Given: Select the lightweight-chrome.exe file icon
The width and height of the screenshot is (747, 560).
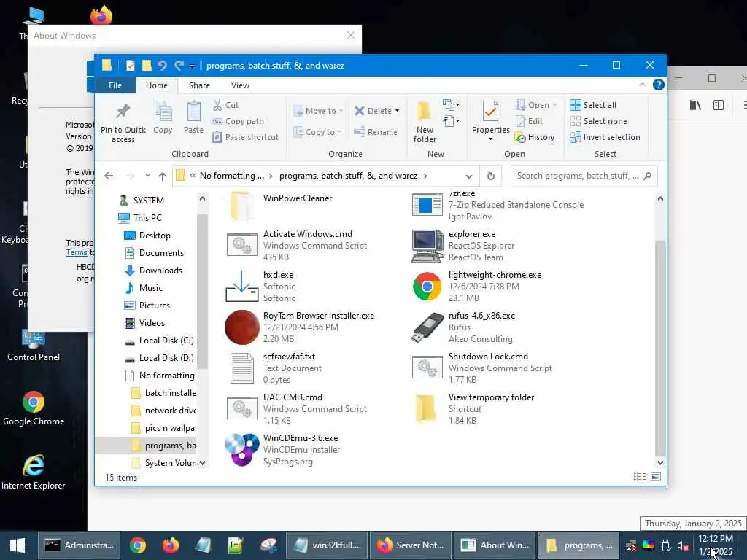Looking at the screenshot, I should point(427,287).
